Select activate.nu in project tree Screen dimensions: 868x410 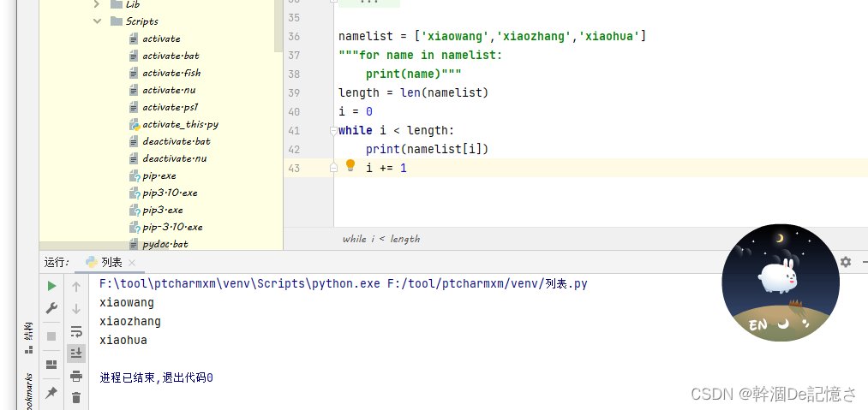click(x=169, y=90)
